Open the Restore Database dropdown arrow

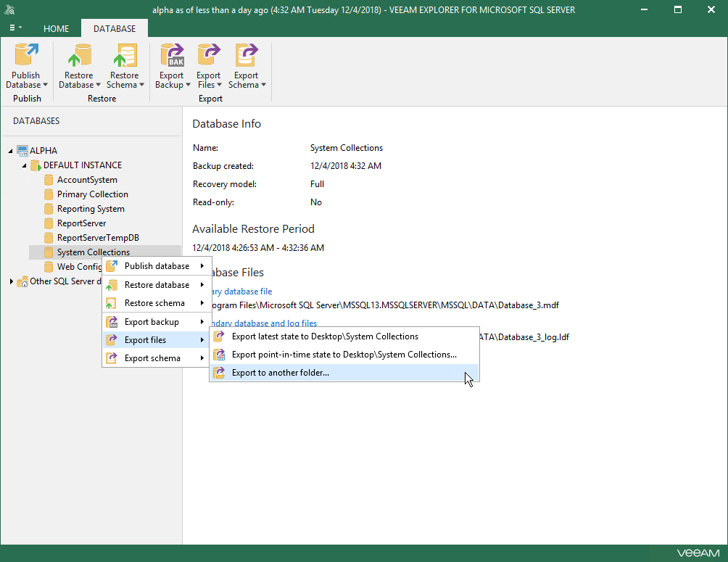tap(98, 85)
